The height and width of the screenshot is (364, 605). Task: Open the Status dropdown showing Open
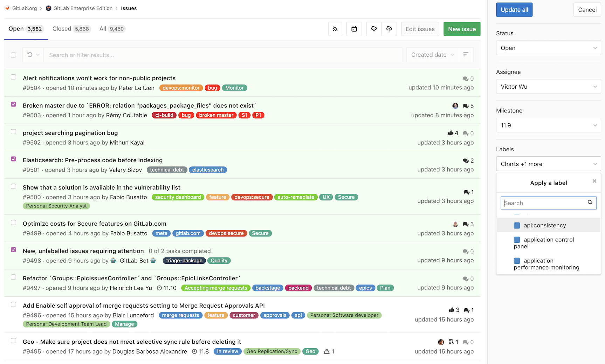(548, 48)
